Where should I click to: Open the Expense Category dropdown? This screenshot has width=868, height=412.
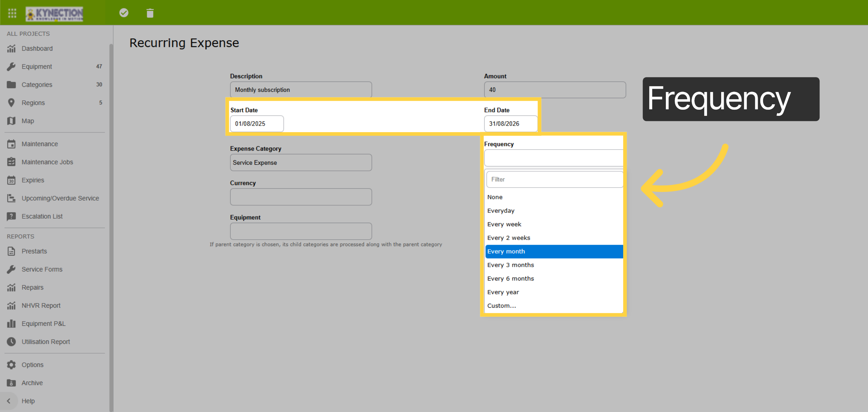[301, 163]
